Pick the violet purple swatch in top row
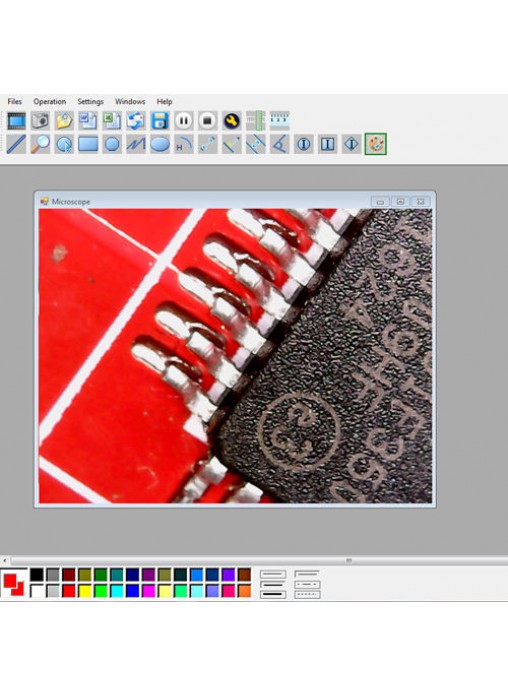 click(x=229, y=575)
